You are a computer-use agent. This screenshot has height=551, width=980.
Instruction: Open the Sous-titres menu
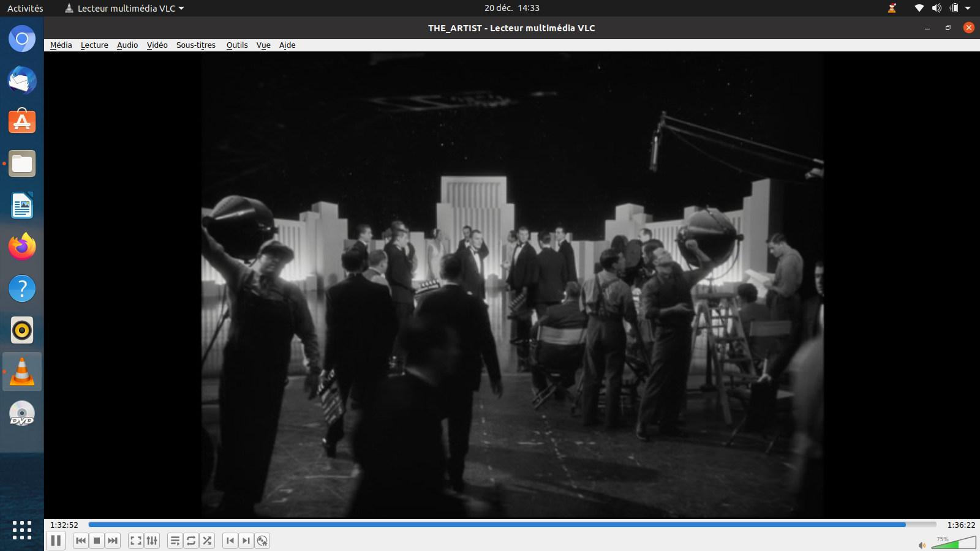pyautogui.click(x=195, y=45)
